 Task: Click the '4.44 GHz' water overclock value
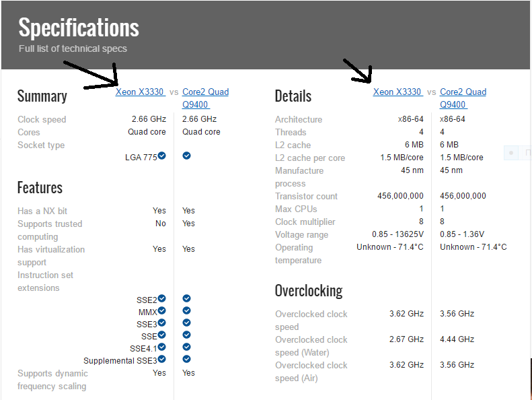(457, 339)
